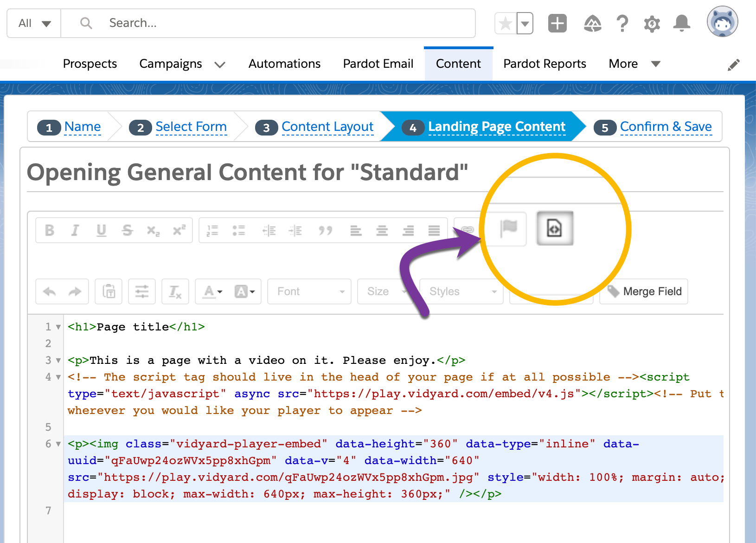Go to Campaigns tab
The width and height of the screenshot is (756, 543).
click(x=171, y=64)
